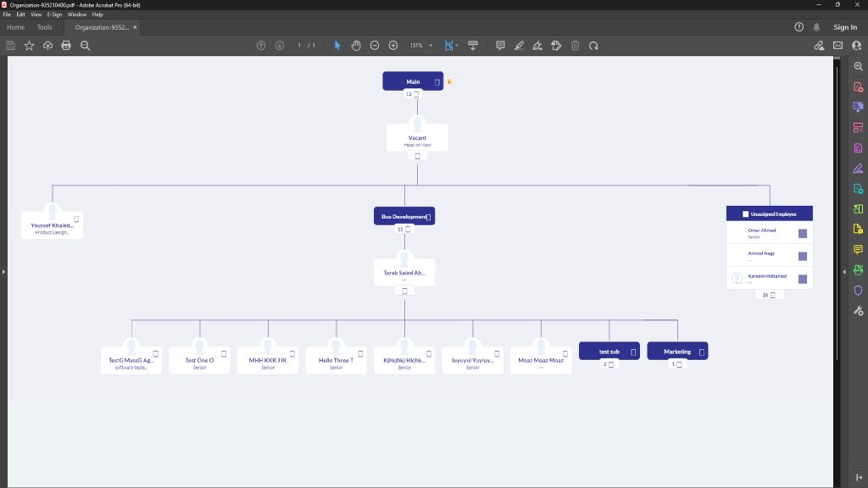Open Scan & OCR tool in right sidebar
868x488 pixels.
click(858, 270)
